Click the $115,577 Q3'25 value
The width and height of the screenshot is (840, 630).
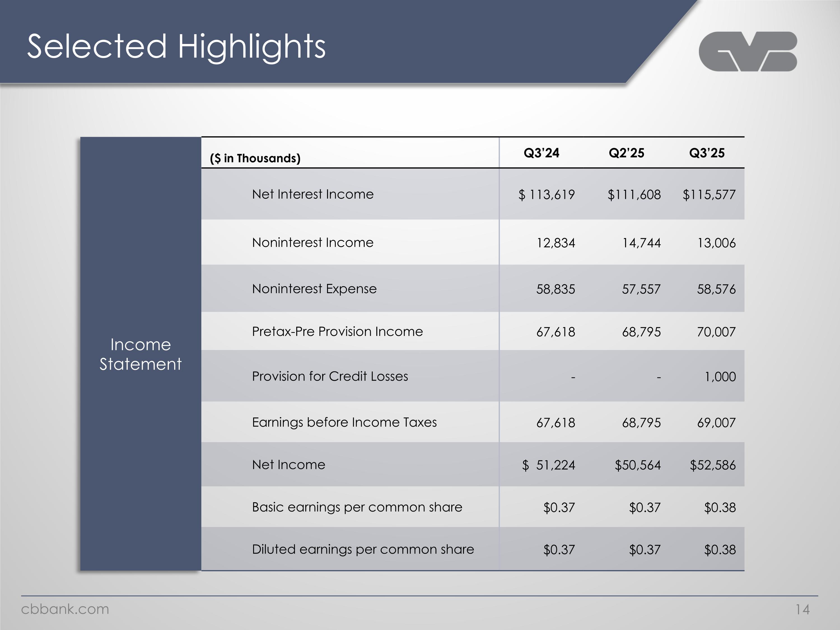click(709, 195)
